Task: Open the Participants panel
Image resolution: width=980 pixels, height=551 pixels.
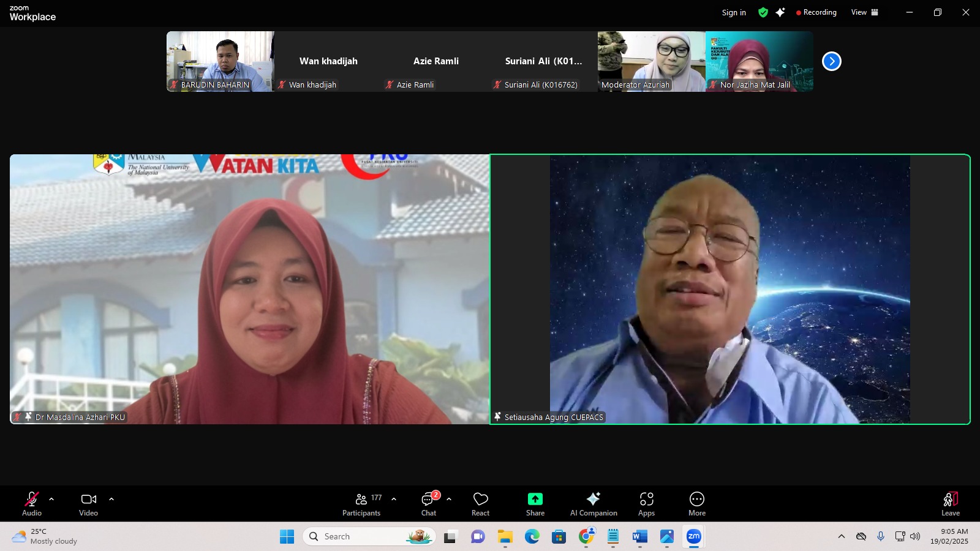Action: click(361, 504)
